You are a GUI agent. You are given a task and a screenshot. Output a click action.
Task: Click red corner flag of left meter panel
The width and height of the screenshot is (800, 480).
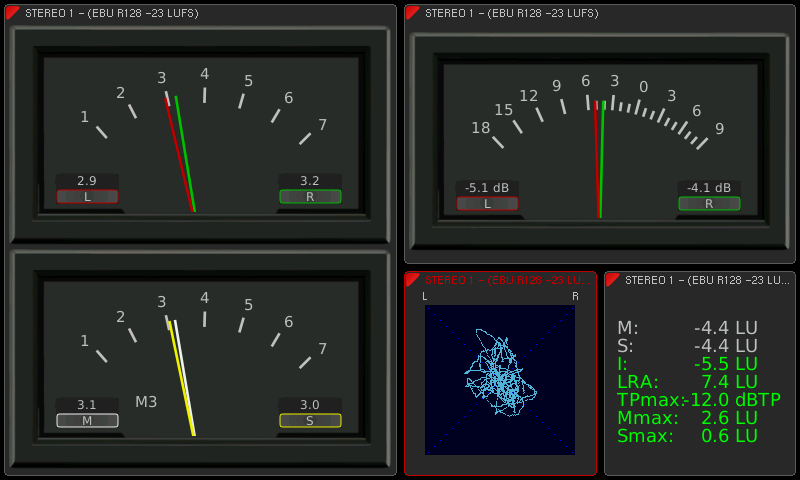[x=12, y=13]
